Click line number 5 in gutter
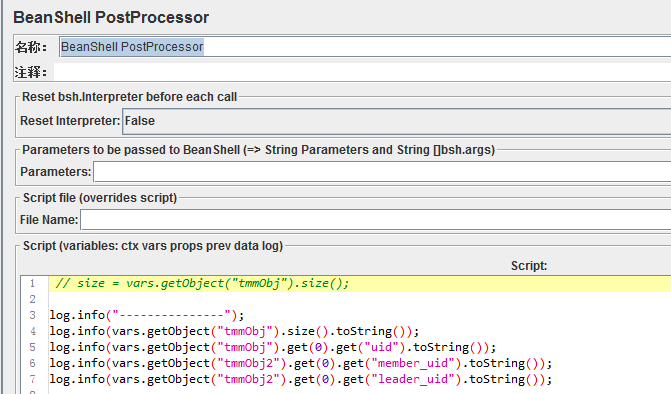Screen dimensions: 671x394 coord(33,347)
